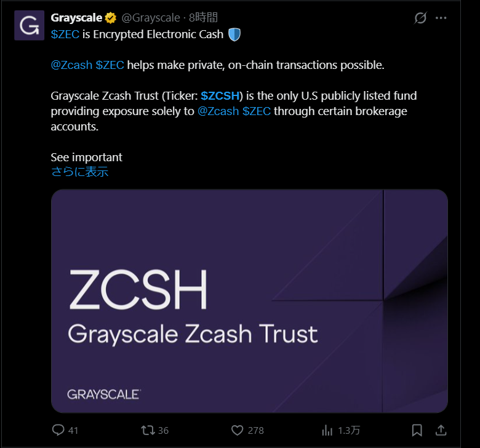Open the Grok explain-post icon

(x=420, y=18)
